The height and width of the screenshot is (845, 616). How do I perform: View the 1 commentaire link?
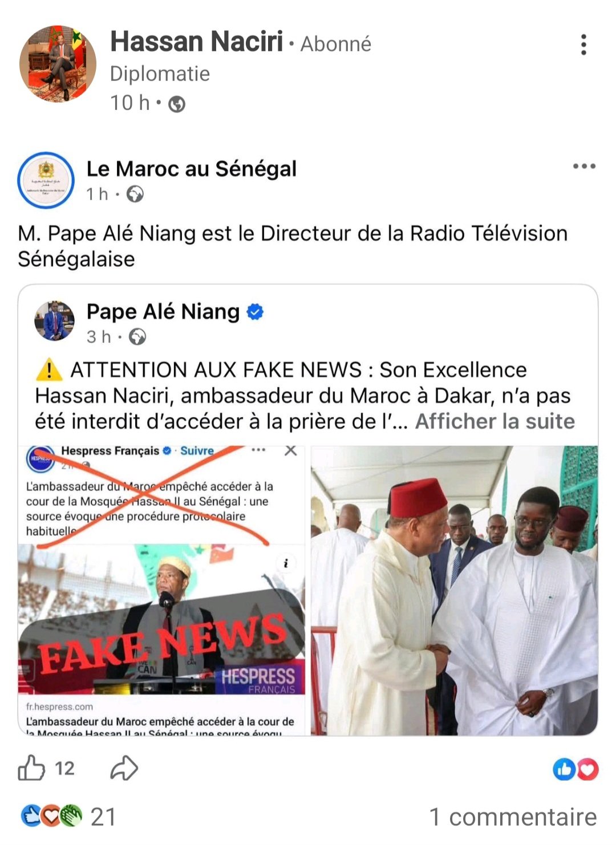513,817
